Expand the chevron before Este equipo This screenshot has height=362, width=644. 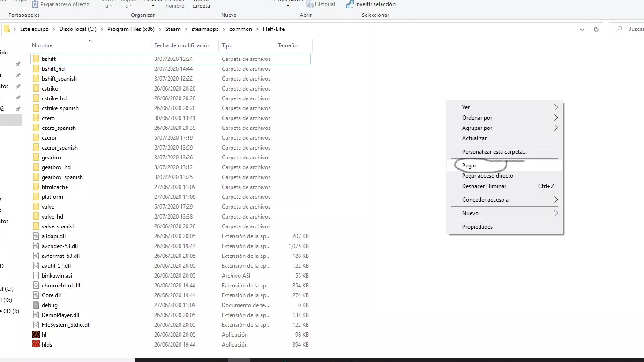[15, 29]
